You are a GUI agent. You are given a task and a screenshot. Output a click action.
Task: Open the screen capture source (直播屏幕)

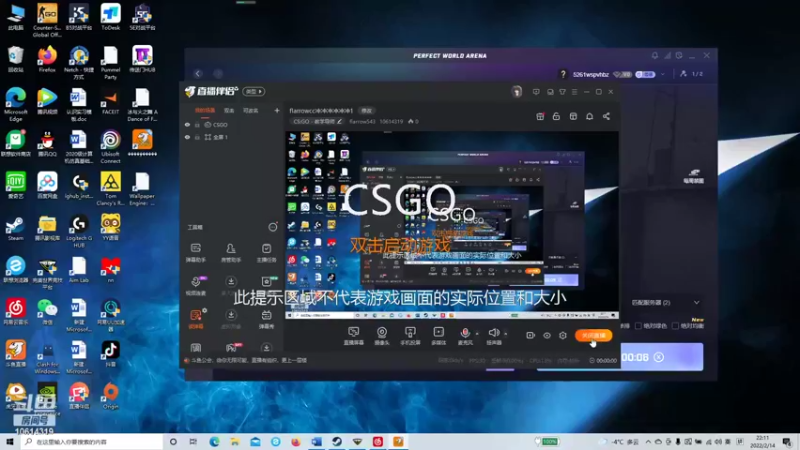click(x=354, y=336)
